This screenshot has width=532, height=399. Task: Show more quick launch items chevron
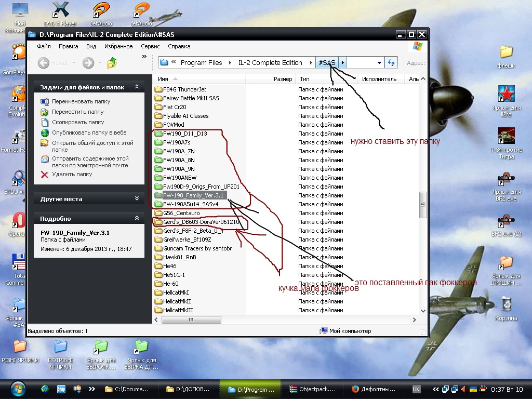92,389
